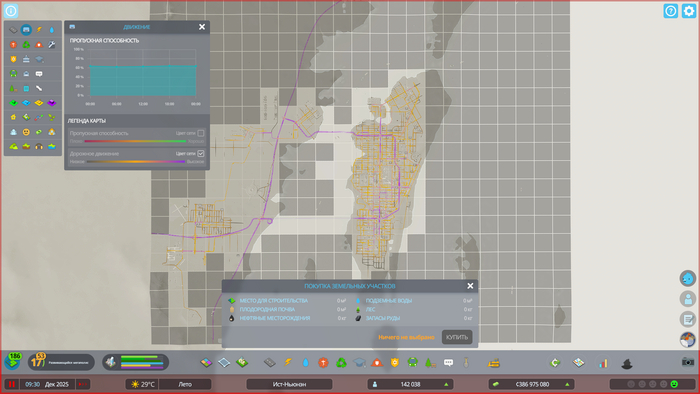Open the Statistics bar chart icon
Viewport: 700px width, 394px height.
pos(603,363)
